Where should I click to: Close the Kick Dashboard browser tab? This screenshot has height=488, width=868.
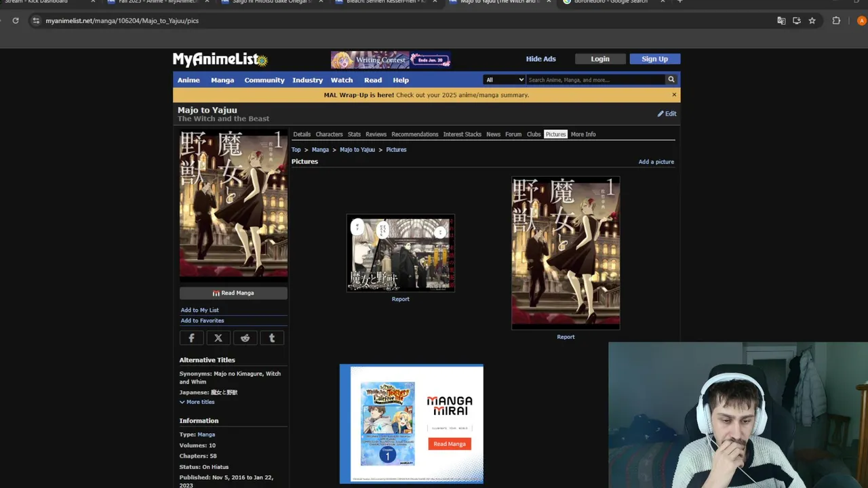(93, 1)
